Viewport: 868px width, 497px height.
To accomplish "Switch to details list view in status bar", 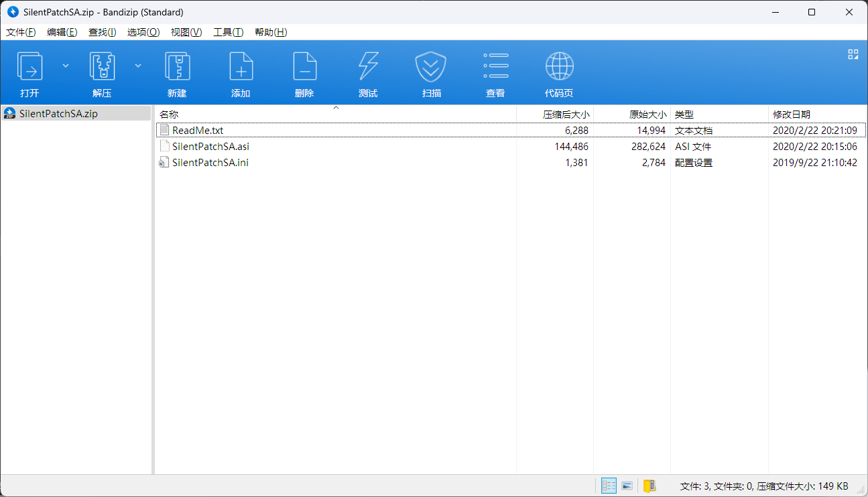I will coord(609,486).
